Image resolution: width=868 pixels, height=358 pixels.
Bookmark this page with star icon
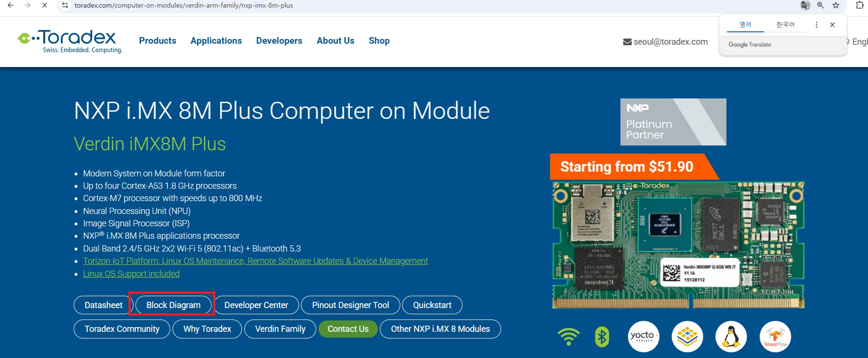(836, 5)
